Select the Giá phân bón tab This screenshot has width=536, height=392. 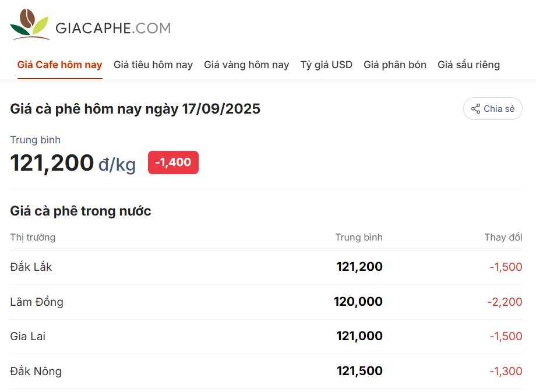395,65
